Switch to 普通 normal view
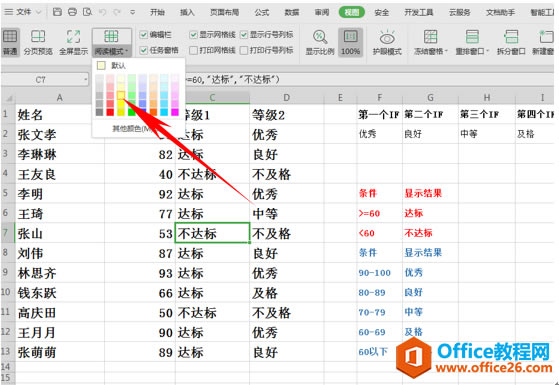The height and width of the screenshot is (385, 559). pyautogui.click(x=10, y=42)
